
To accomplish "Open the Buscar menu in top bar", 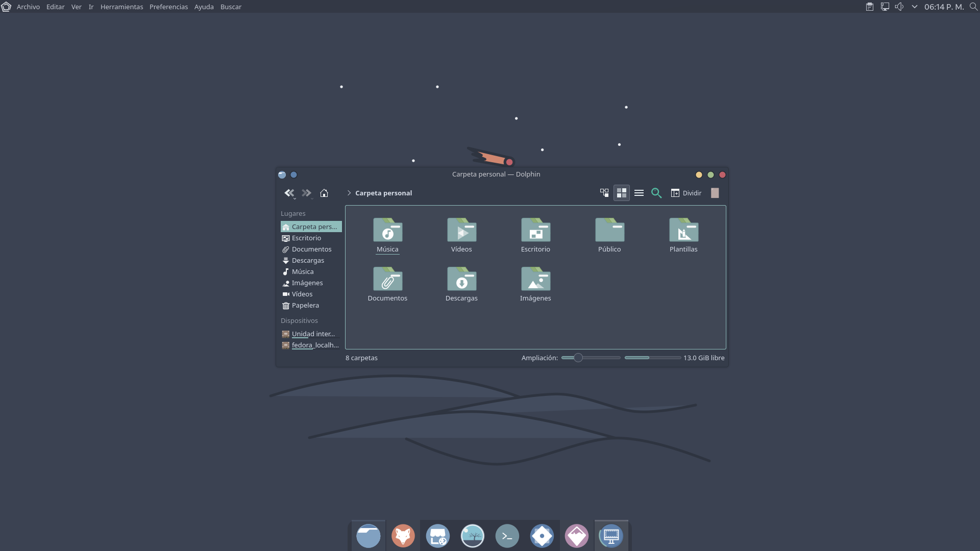I will [231, 7].
